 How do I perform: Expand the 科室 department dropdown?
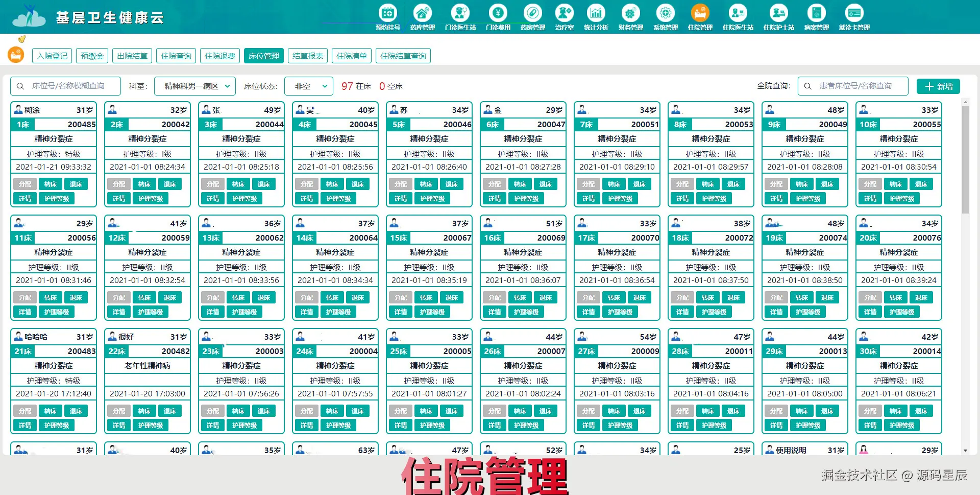195,86
